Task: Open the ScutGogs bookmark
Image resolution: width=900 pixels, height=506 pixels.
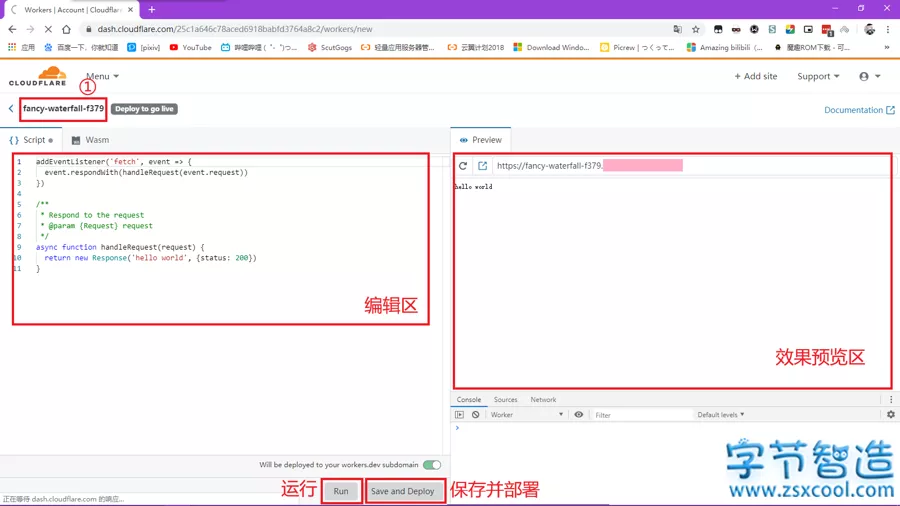Action: (x=329, y=47)
